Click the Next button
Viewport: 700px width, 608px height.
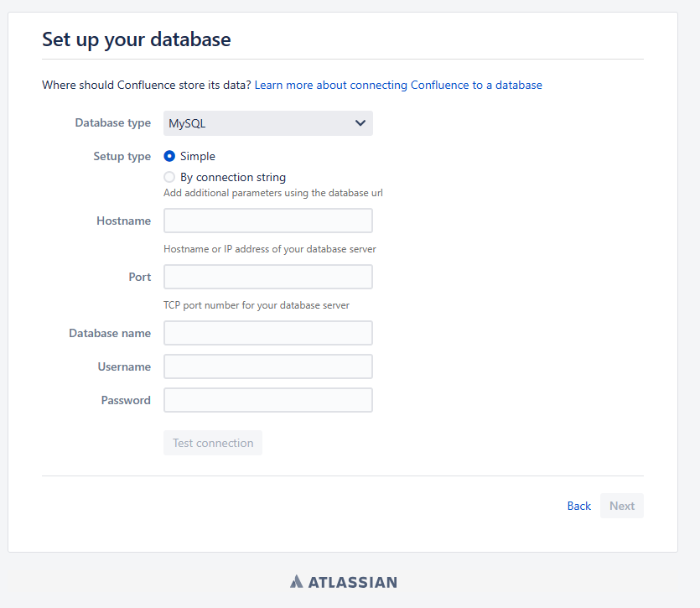[622, 507]
